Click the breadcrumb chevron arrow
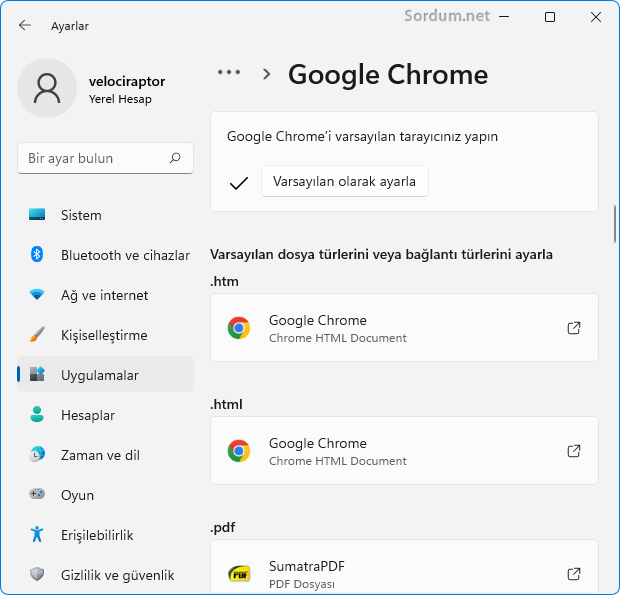 click(x=267, y=74)
